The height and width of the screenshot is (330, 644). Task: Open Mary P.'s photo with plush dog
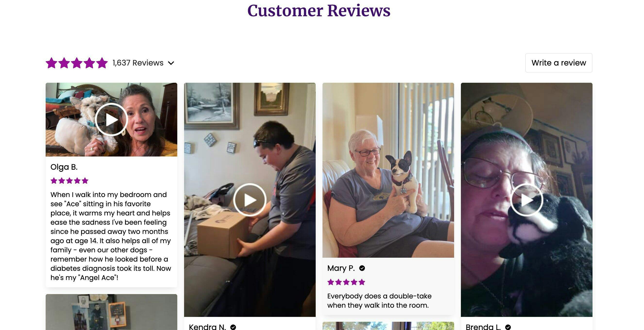click(x=388, y=170)
